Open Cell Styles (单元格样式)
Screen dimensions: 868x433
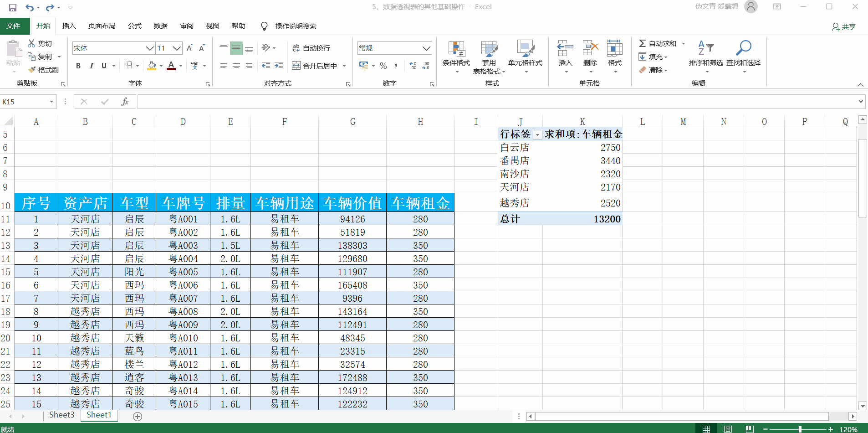(525, 57)
